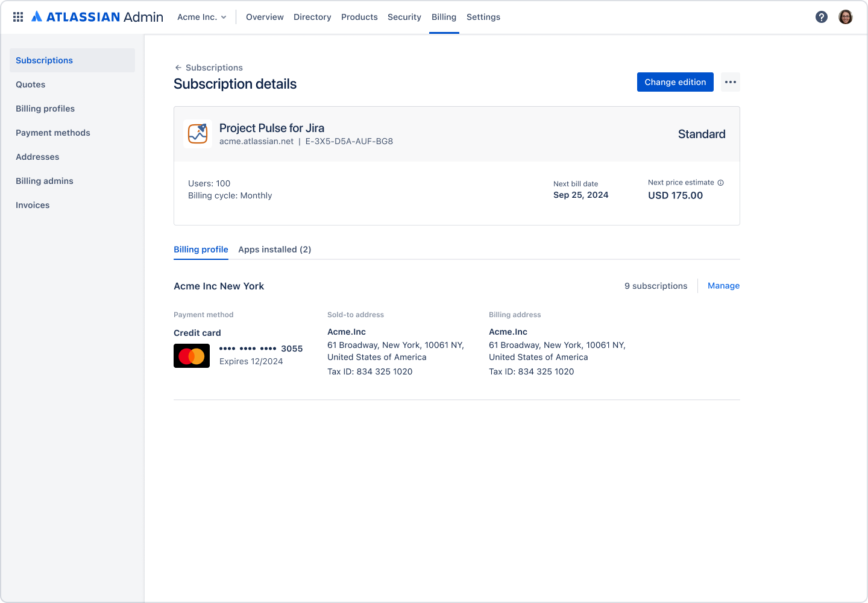Open the Directory nav item
The image size is (868, 603).
coord(312,17)
